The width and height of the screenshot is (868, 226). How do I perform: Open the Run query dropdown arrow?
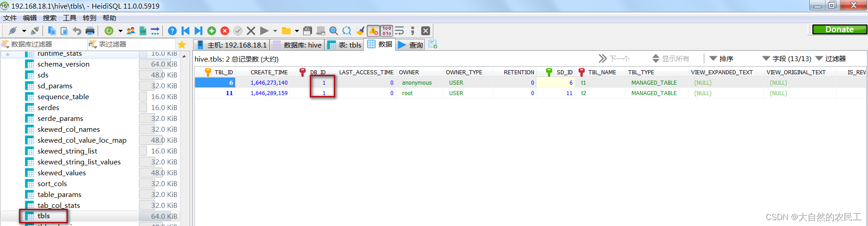275,31
